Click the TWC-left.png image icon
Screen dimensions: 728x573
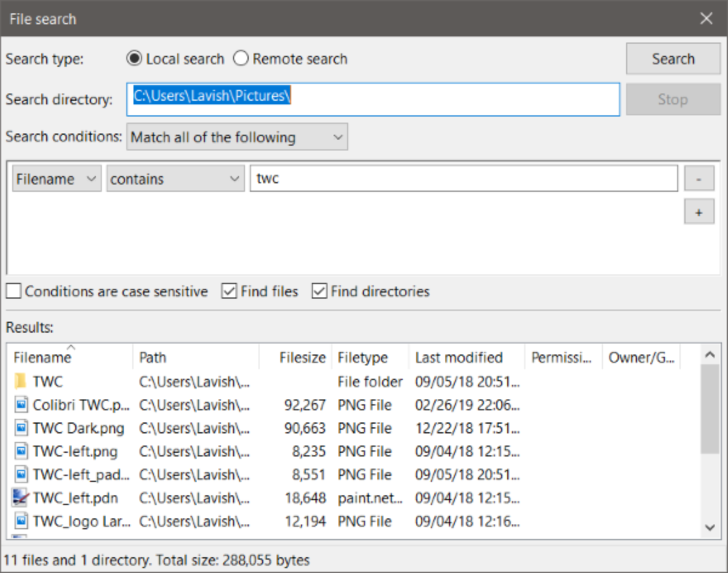pos(21,452)
